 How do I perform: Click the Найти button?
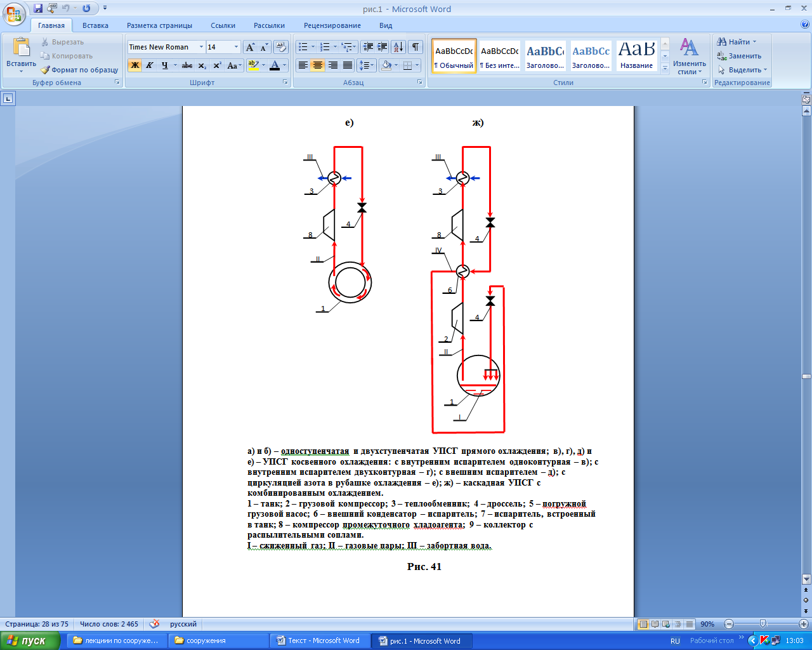pos(738,42)
